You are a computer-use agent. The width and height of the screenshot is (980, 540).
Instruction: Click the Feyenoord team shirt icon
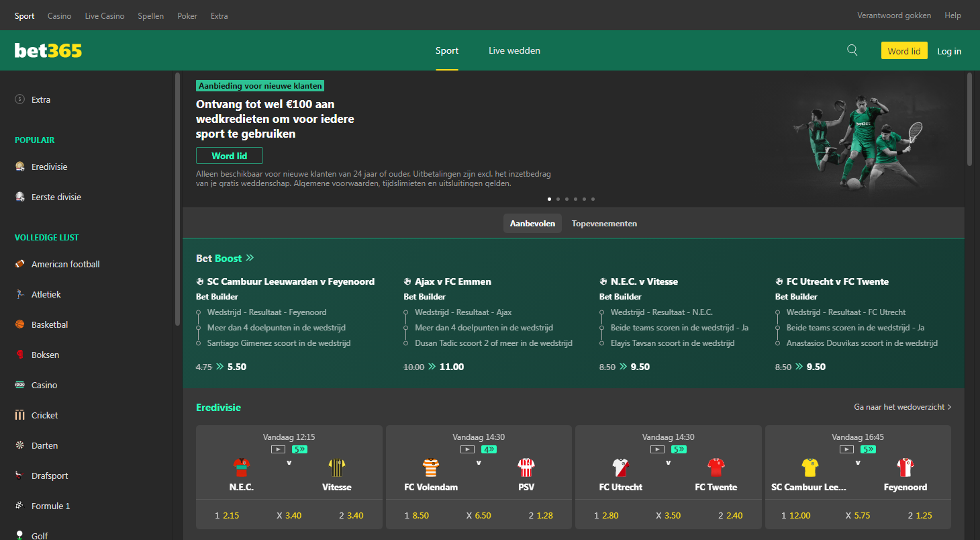[905, 467]
